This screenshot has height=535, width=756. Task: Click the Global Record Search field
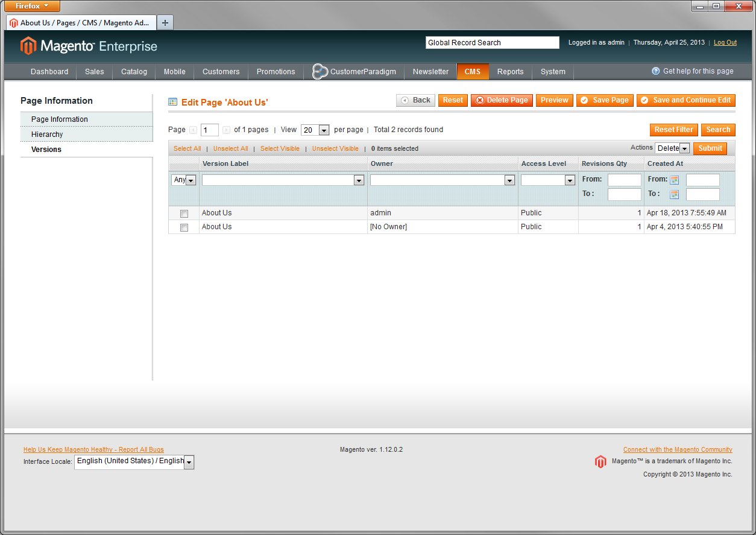pyautogui.click(x=493, y=43)
